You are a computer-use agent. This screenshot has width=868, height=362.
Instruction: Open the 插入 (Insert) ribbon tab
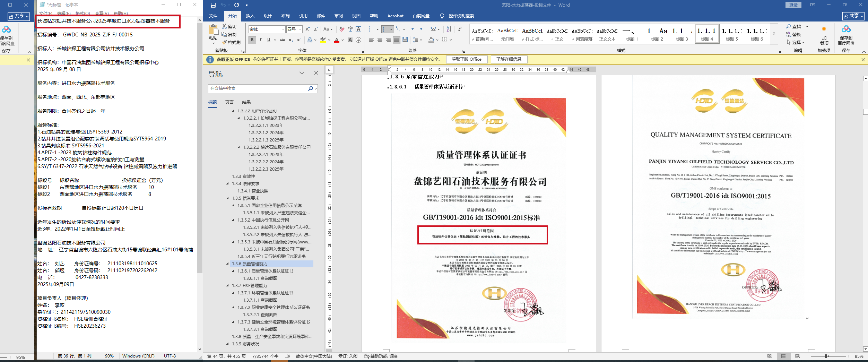(250, 16)
